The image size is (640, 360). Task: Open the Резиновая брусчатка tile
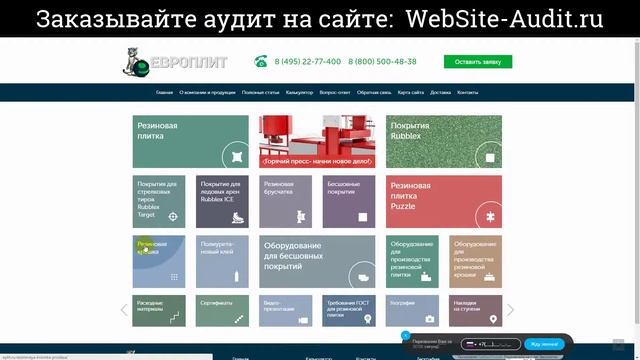285,202
